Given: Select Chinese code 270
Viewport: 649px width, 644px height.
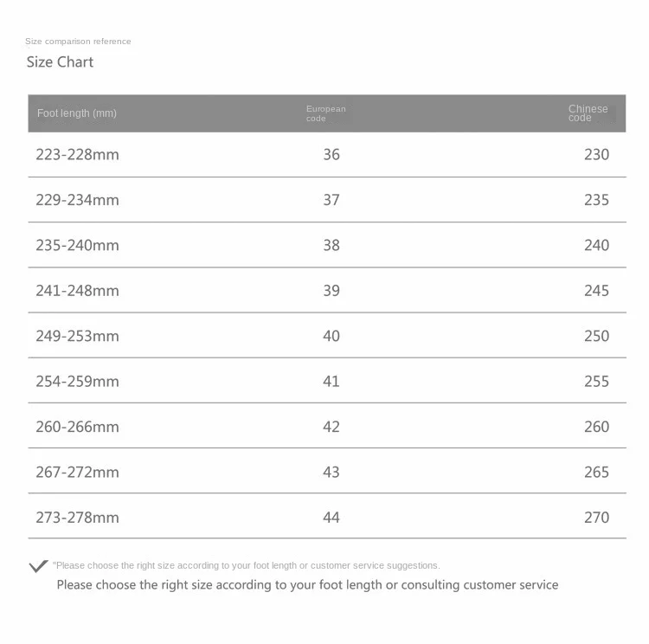Looking at the screenshot, I should point(596,518).
